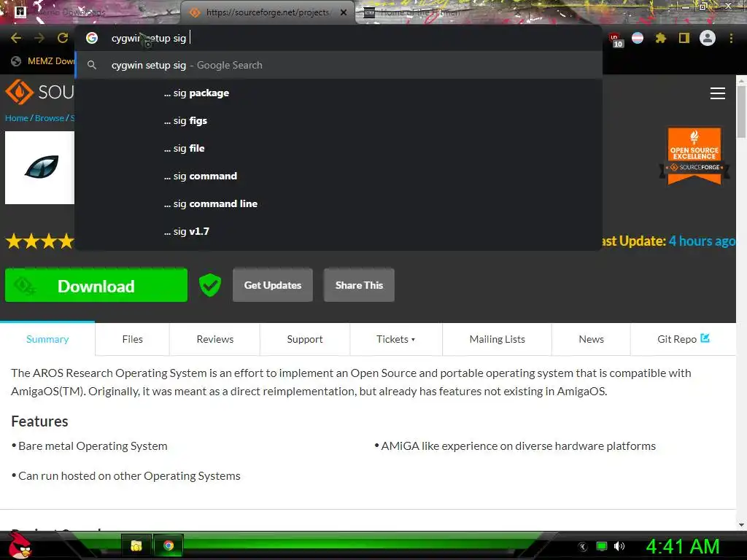747x560 pixels.
Task: Click the Google icon in address bar
Action: coord(92,38)
